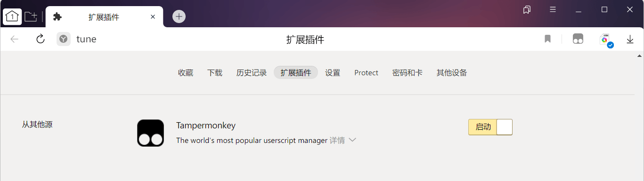644x181 pixels.
Task: Select the 扩展插件 navigation item
Action: [296, 72]
